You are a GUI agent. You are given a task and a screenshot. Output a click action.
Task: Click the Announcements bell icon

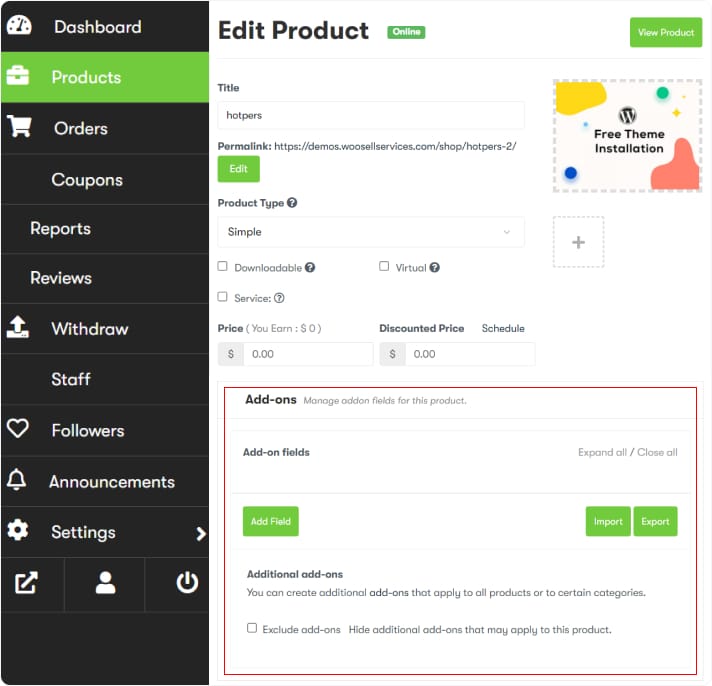pyautogui.click(x=17, y=481)
